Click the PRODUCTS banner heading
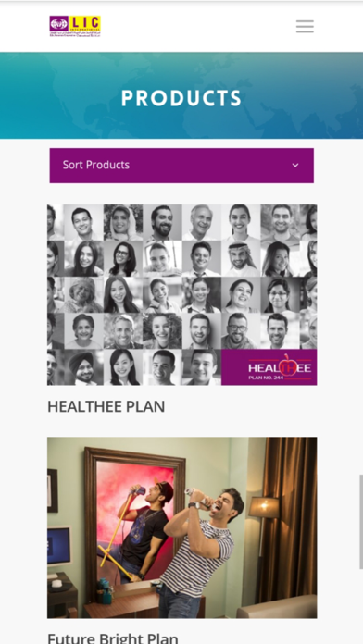Viewport: 363px width, 644px height. (x=181, y=99)
